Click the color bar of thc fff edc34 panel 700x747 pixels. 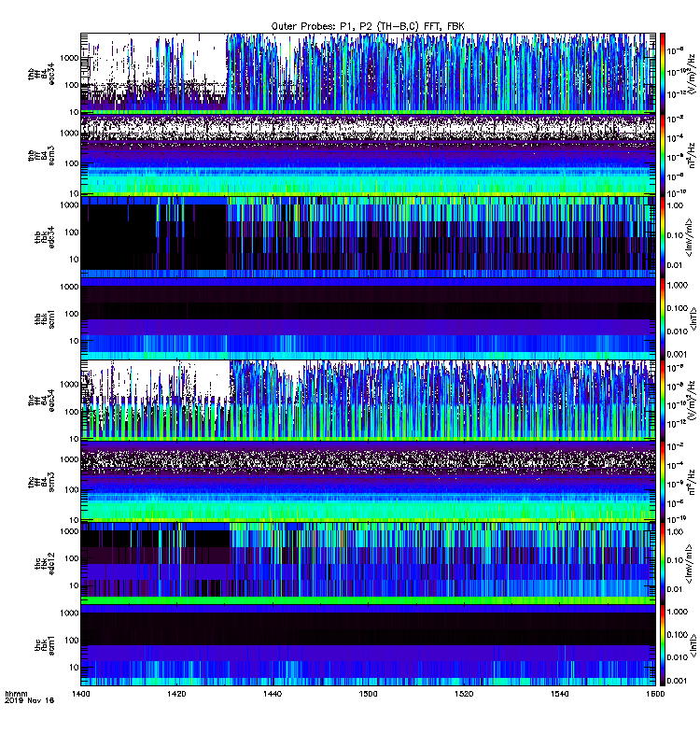point(663,401)
